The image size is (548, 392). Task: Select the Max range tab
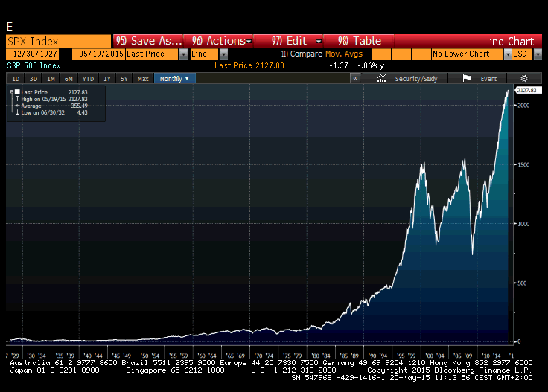pos(143,79)
